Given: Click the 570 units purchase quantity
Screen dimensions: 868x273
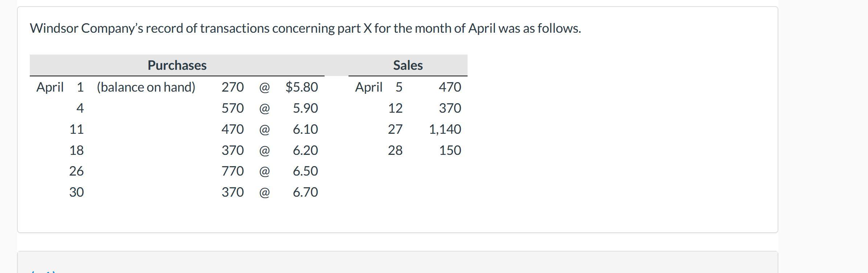Looking at the screenshot, I should (232, 108).
